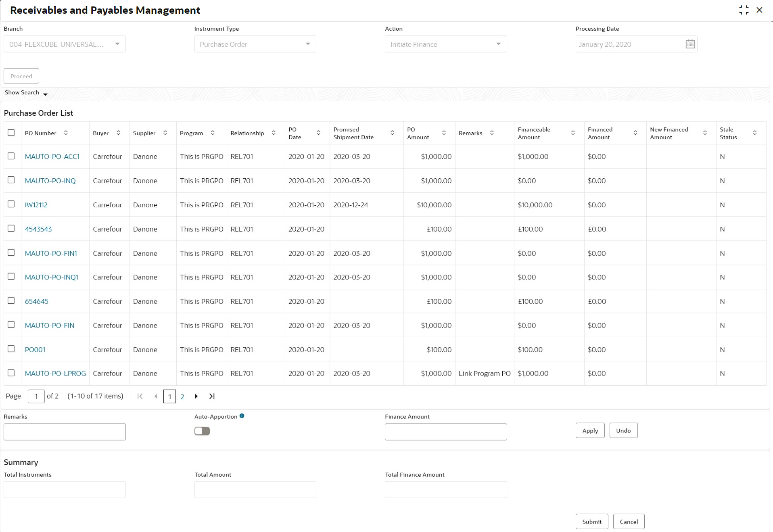This screenshot has height=532, width=773.
Task: Click the Proceed button
Action: pos(21,76)
